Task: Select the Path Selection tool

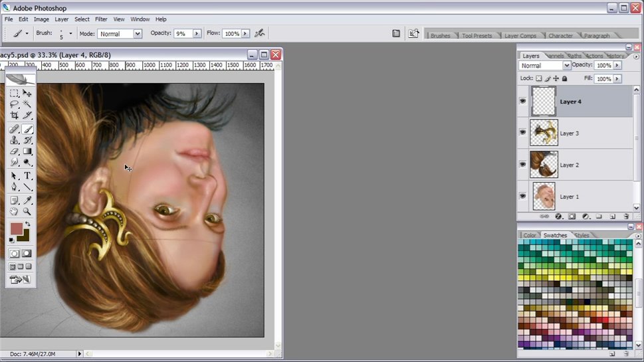Action: [x=14, y=176]
